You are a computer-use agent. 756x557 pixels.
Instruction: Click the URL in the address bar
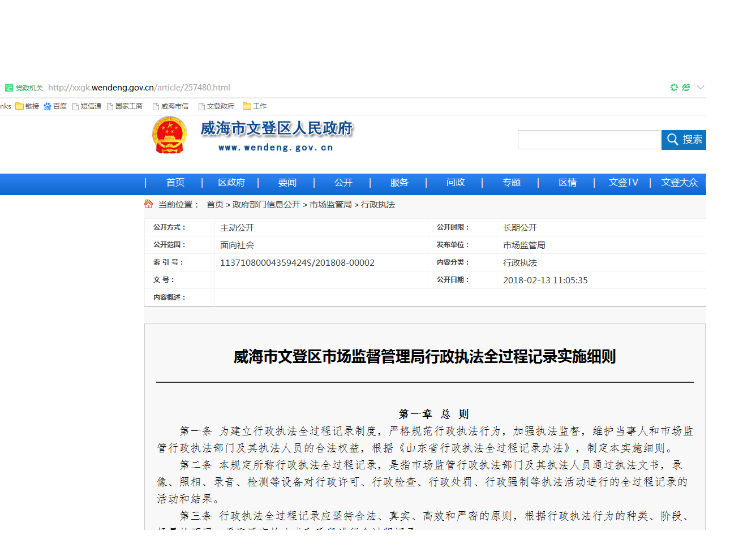click(139, 88)
